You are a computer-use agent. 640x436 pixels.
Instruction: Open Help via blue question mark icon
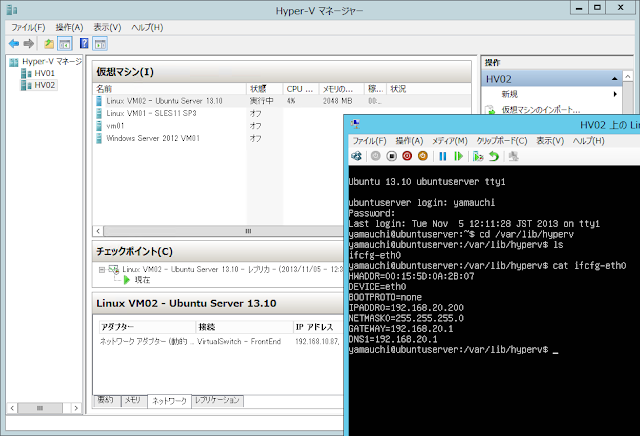click(x=84, y=43)
